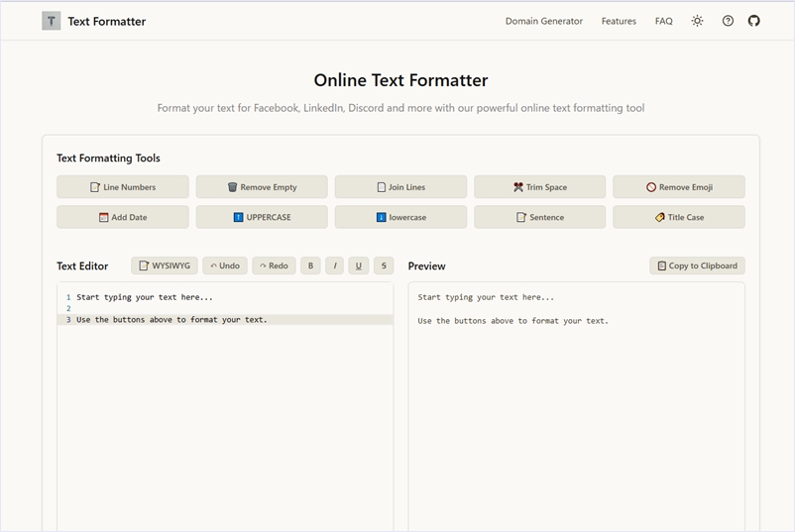Open the help question mark icon
Screen dimensions: 795x532
coord(728,21)
